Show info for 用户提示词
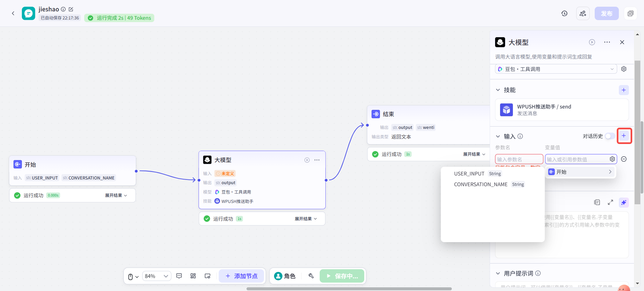The width and height of the screenshot is (644, 291). point(538,273)
